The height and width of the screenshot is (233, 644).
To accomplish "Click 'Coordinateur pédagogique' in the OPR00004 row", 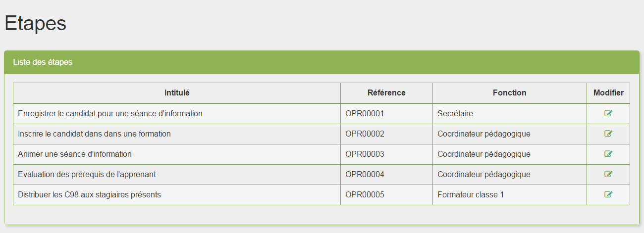I will click(484, 174).
